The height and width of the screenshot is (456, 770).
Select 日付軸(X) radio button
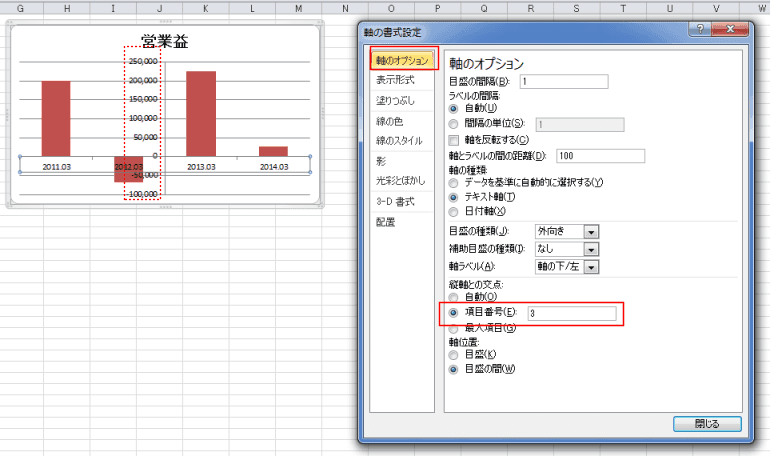453,212
